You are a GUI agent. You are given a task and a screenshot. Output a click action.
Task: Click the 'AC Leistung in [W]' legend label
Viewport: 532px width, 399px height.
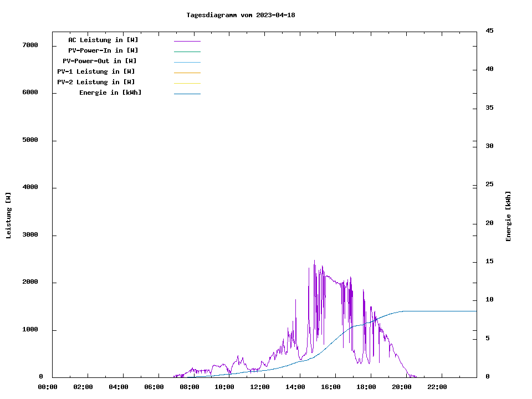pyautogui.click(x=103, y=40)
